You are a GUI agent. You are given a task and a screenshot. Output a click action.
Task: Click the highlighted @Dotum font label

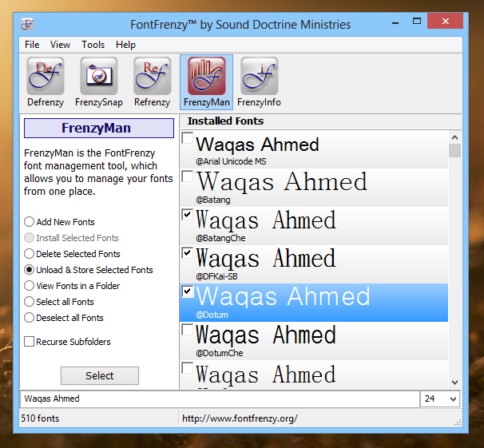tap(212, 315)
